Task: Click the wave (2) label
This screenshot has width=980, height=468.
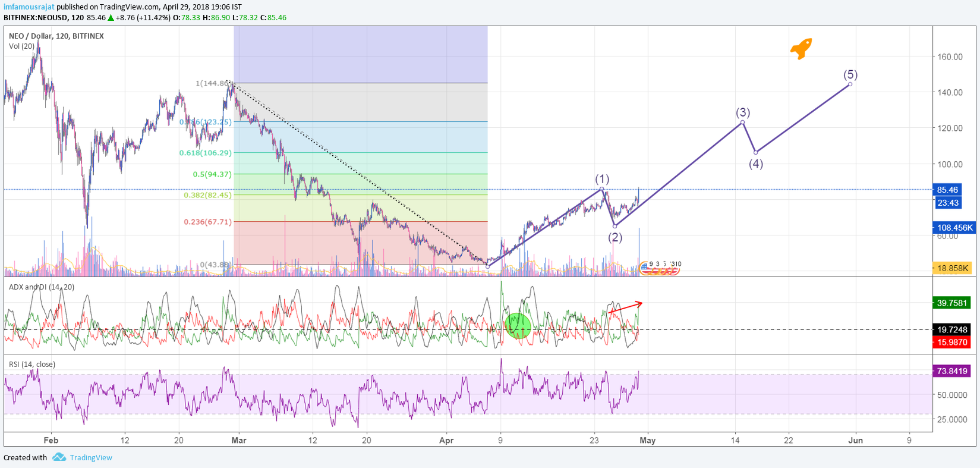Action: coord(615,237)
